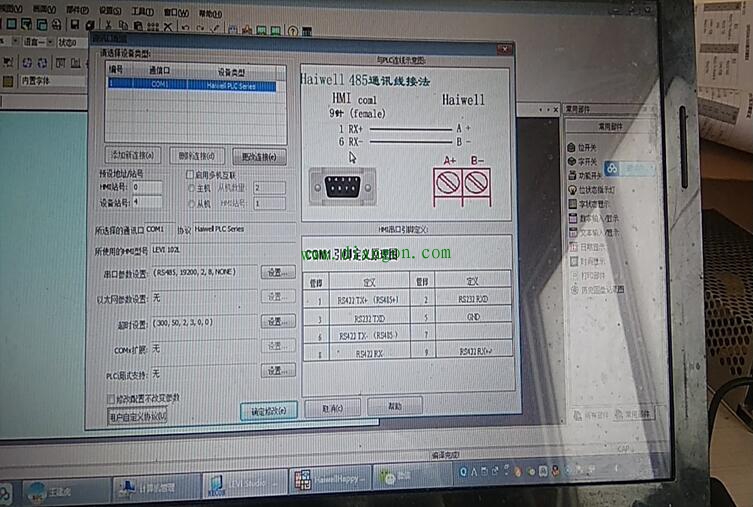Tick the 修改配置不改变参数 checkbox
The image size is (753, 507).
click(x=110, y=398)
